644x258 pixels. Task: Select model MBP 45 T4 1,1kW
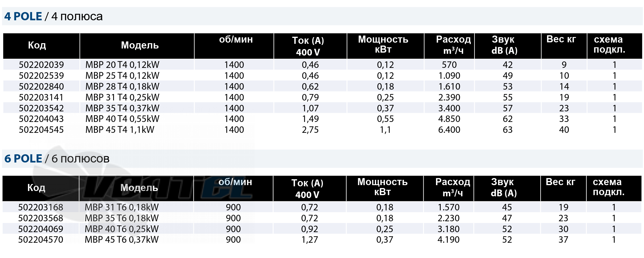click(x=120, y=130)
